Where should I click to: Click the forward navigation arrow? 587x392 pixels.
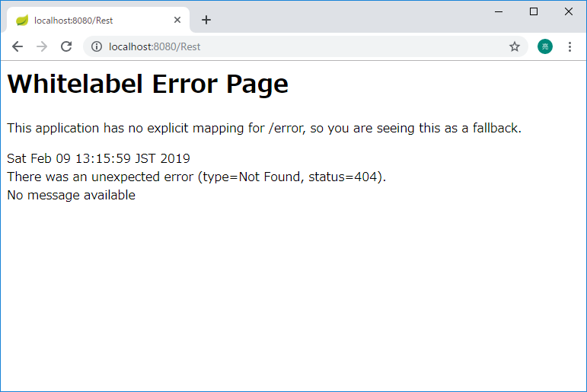(42, 46)
